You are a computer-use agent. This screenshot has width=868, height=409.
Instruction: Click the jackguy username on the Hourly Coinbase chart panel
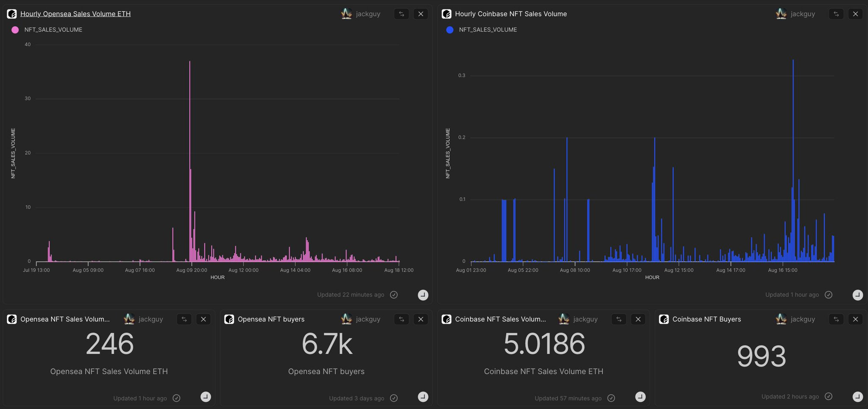(803, 14)
